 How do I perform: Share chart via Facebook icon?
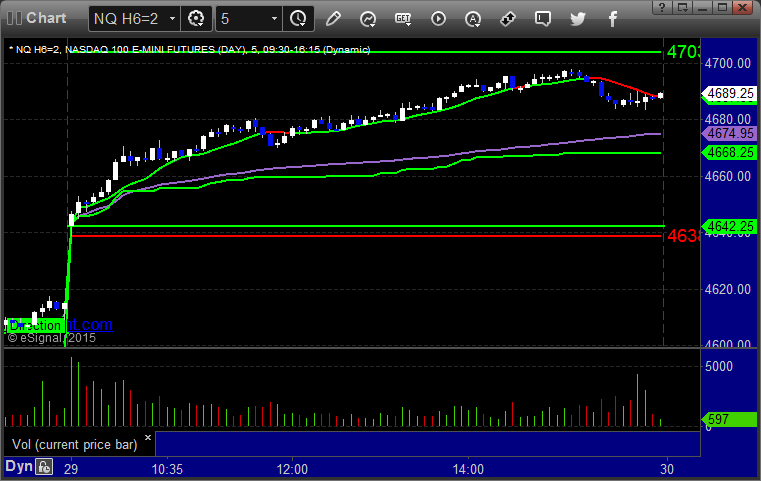[x=612, y=19]
